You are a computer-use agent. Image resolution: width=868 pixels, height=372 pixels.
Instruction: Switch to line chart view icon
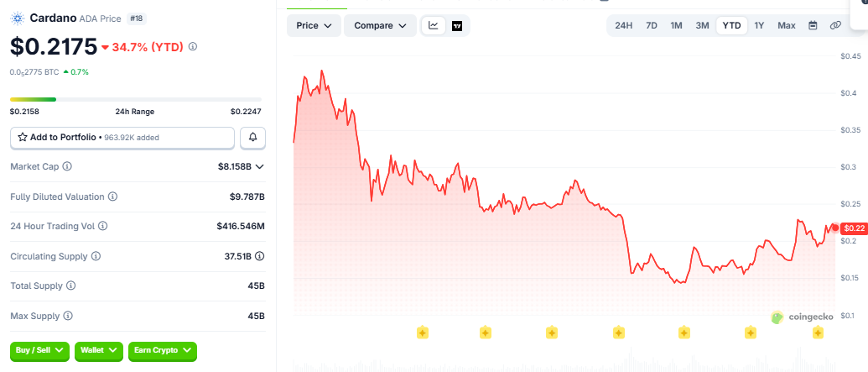tap(434, 25)
